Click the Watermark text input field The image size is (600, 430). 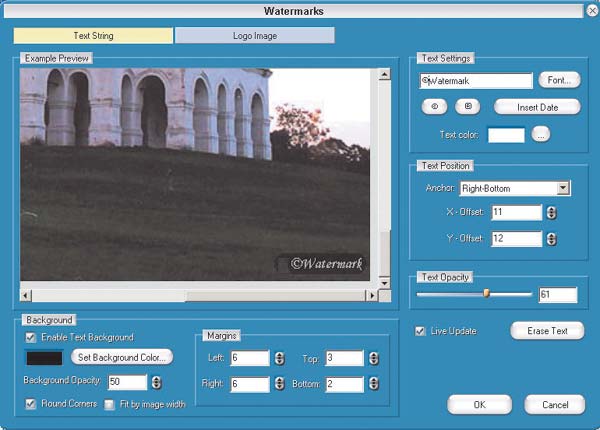(476, 81)
